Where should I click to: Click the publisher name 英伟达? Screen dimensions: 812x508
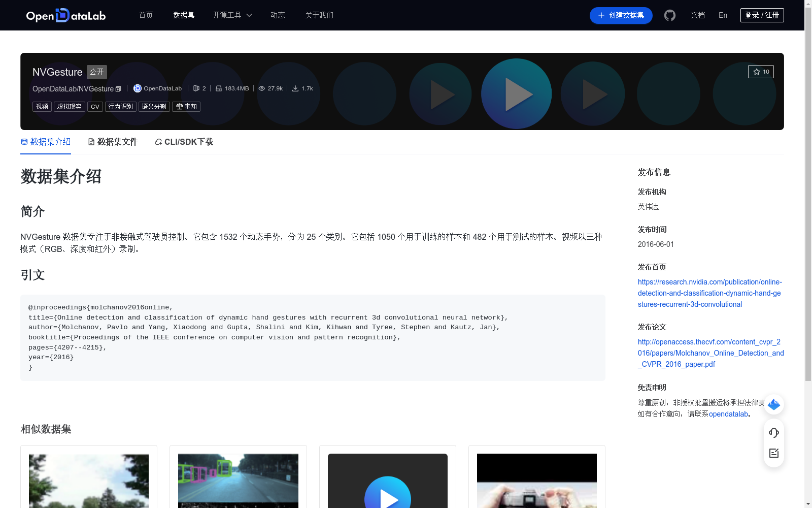[x=648, y=207]
